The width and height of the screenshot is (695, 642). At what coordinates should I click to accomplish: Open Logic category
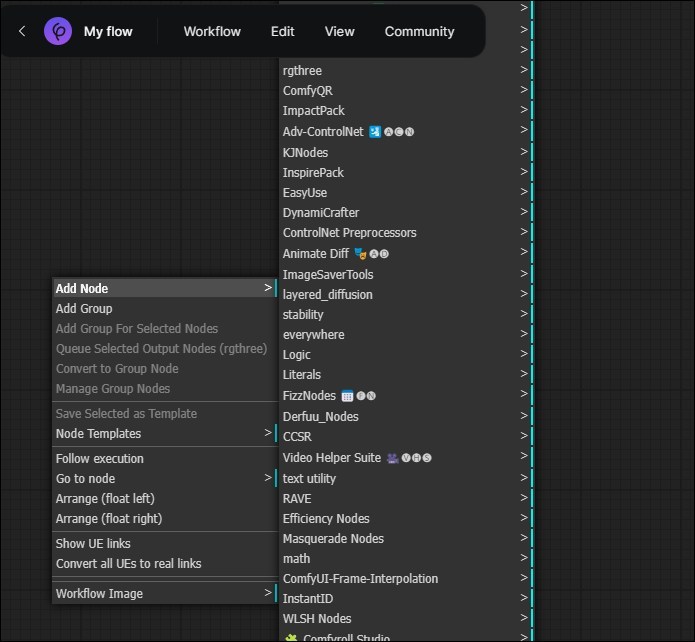pos(406,354)
